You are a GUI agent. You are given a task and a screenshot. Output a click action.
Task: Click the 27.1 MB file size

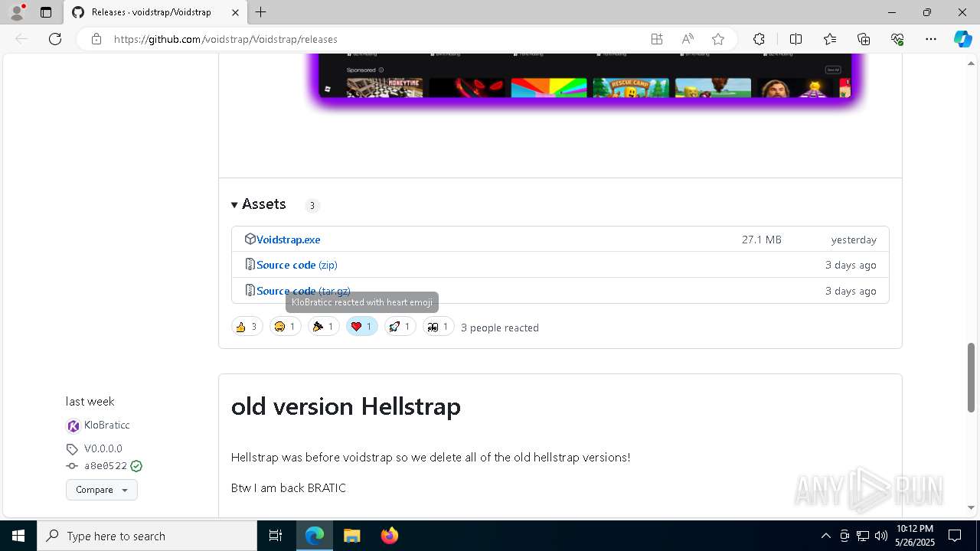(762, 240)
